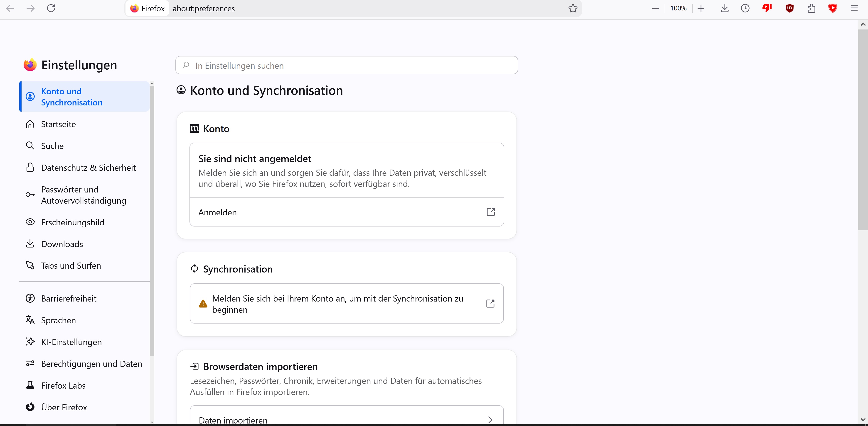868x426 pixels.
Task: Click the sidebar scrollbar down arrow
Action: click(152, 422)
